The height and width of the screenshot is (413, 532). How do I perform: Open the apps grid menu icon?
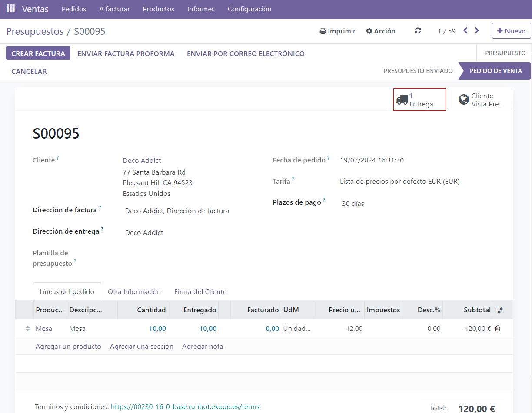pyautogui.click(x=10, y=9)
